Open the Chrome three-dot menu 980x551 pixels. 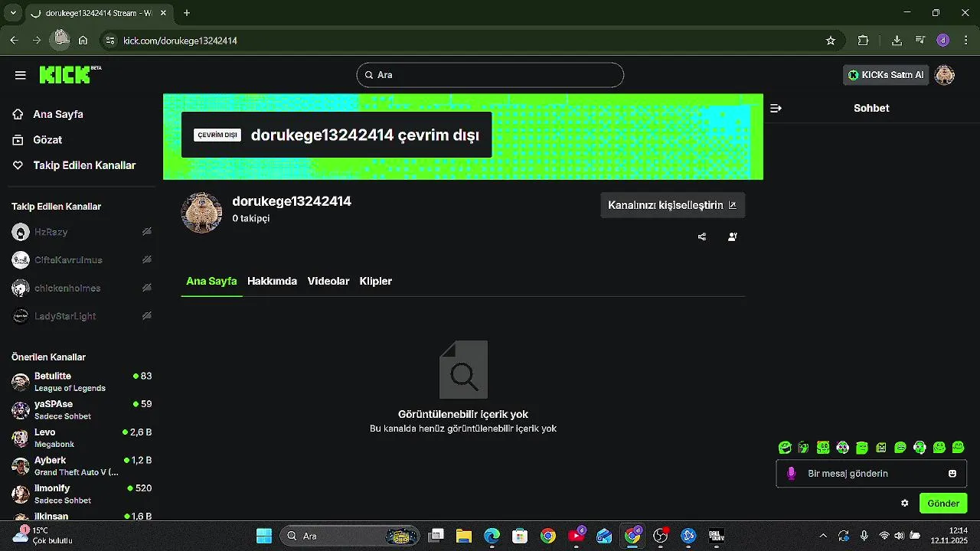[965, 41]
